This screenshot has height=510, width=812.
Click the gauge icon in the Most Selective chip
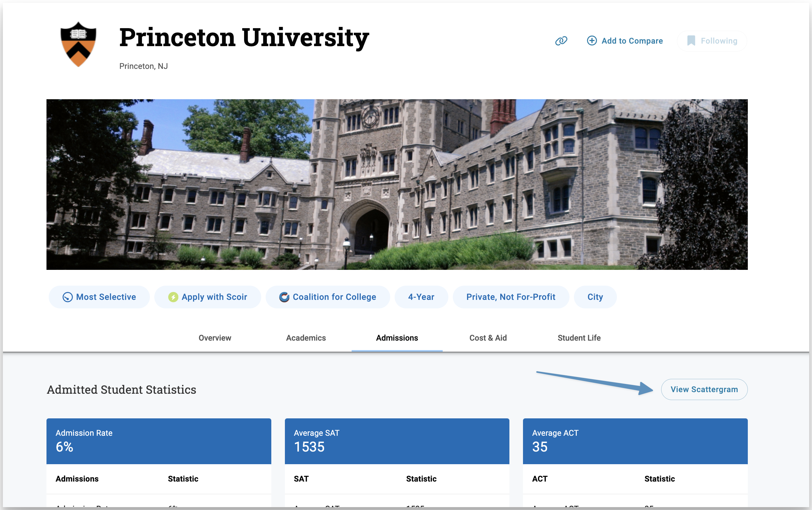(67, 297)
